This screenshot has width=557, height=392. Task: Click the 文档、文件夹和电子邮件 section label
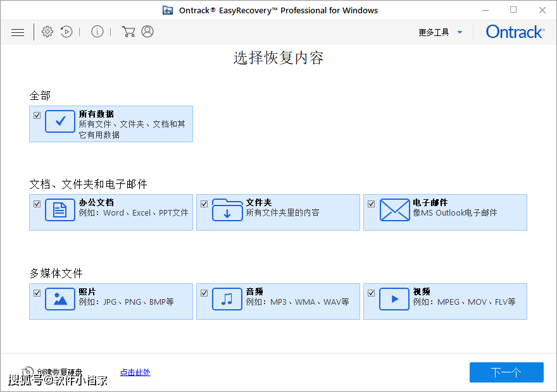(89, 184)
